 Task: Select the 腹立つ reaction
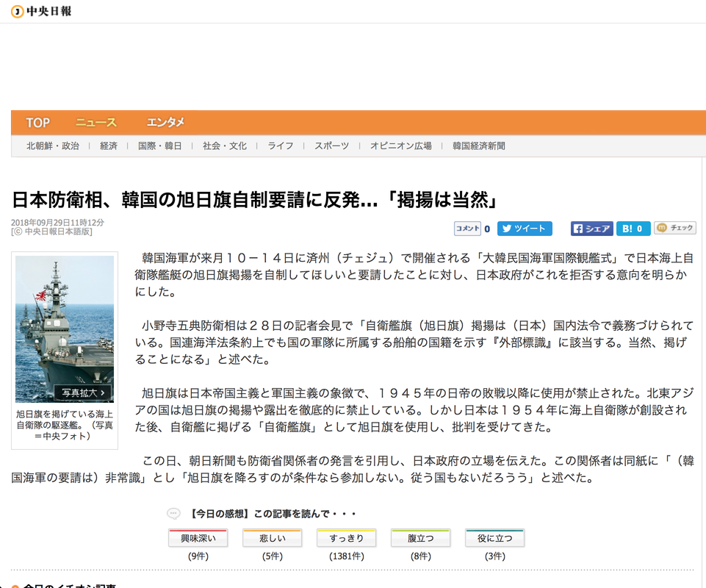(420, 539)
